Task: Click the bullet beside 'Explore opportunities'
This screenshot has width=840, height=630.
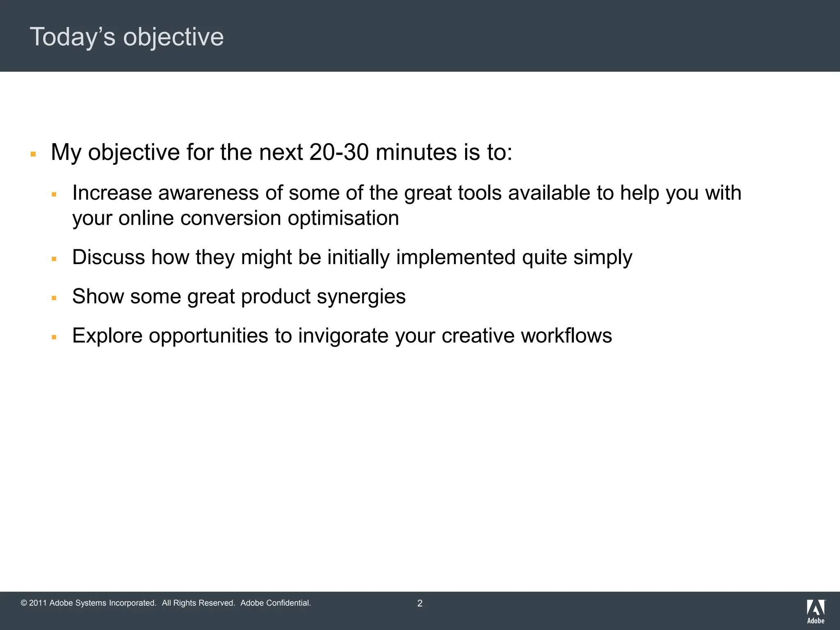Action: pos(54,337)
